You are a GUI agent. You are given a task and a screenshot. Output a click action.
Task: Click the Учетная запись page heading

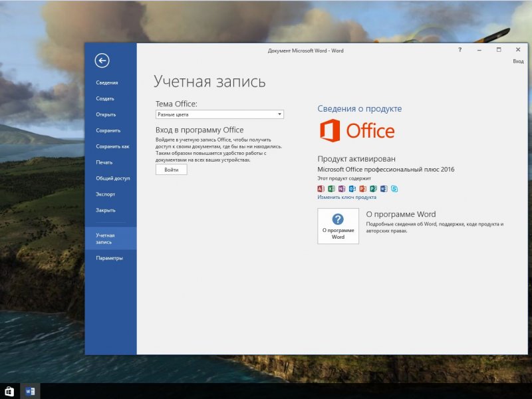tap(209, 82)
